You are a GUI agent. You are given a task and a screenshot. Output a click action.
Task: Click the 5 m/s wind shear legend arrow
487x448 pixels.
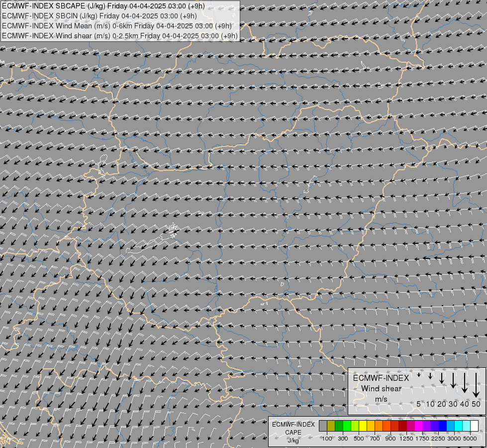point(419,375)
